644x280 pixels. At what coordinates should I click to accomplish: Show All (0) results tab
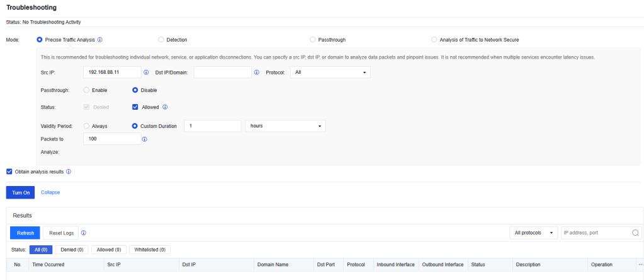pos(41,250)
